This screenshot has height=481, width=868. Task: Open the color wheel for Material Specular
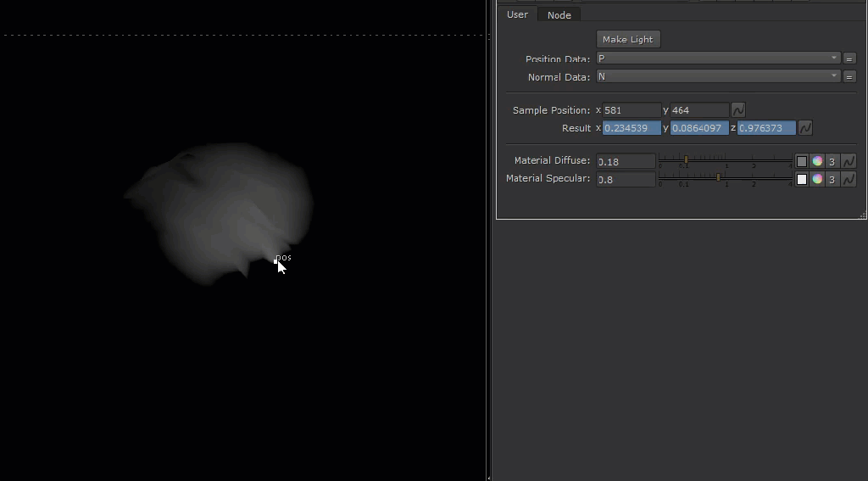click(817, 179)
